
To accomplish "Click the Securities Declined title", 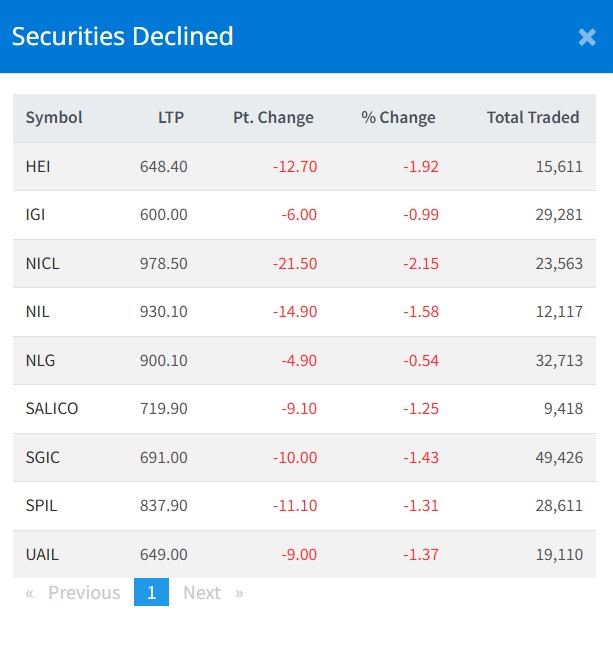I will pyautogui.click(x=122, y=37).
